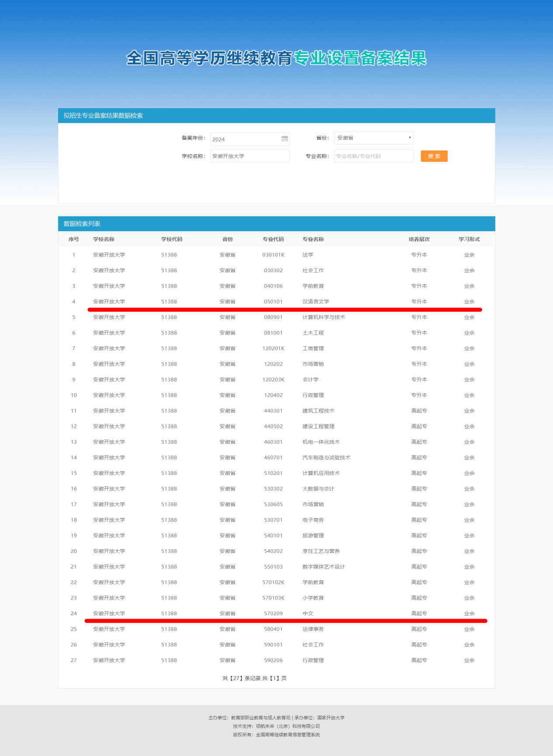
Task: Focus the 学校名称 input with 安徽开放大学
Action: [249, 156]
